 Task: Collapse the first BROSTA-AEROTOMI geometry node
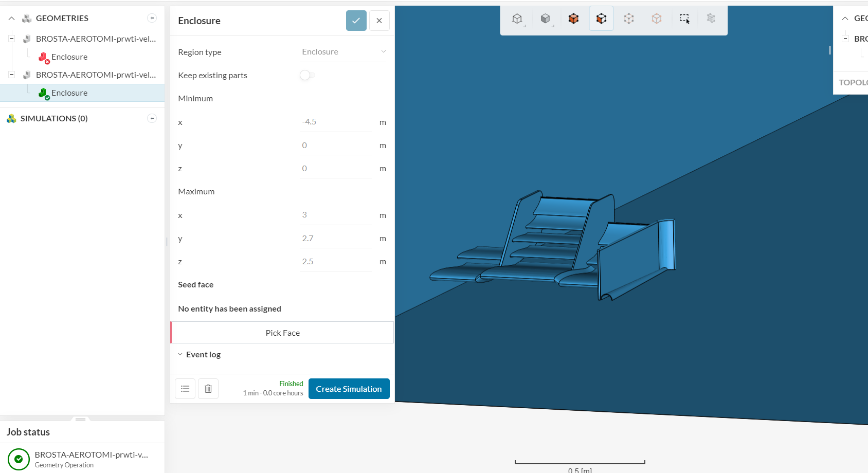pos(11,39)
